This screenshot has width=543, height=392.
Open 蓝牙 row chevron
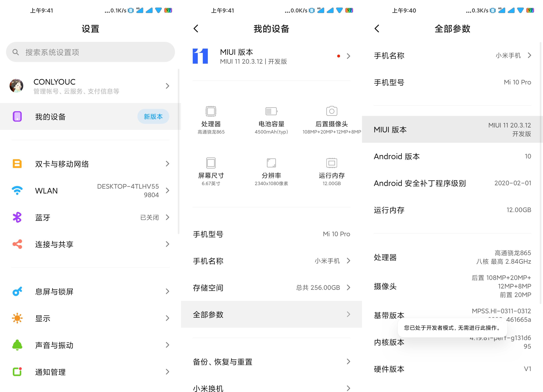point(168,217)
